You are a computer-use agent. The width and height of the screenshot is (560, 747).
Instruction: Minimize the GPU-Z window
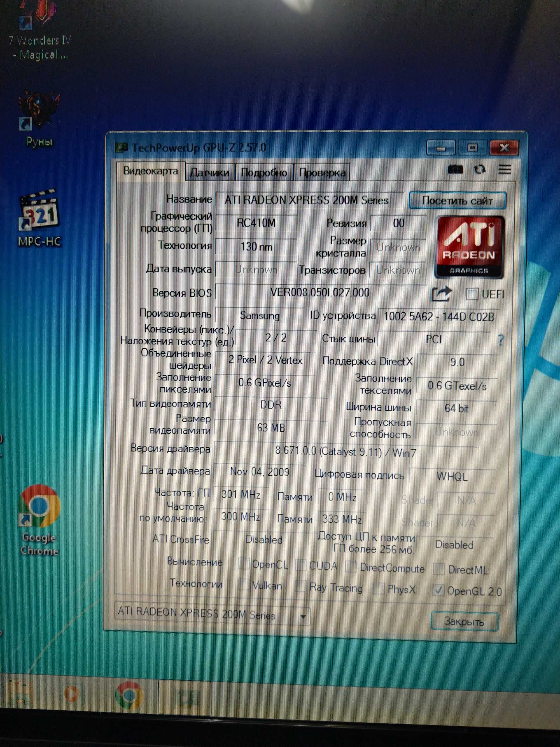tap(440, 148)
